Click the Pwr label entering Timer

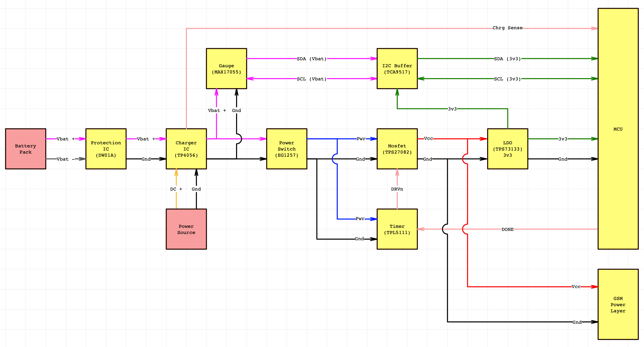coord(360,219)
